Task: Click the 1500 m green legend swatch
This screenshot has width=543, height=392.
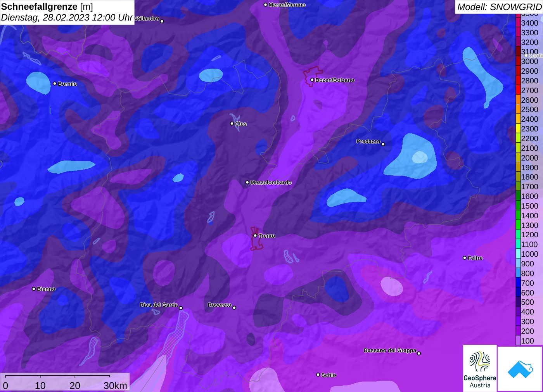Action: pyautogui.click(x=518, y=206)
